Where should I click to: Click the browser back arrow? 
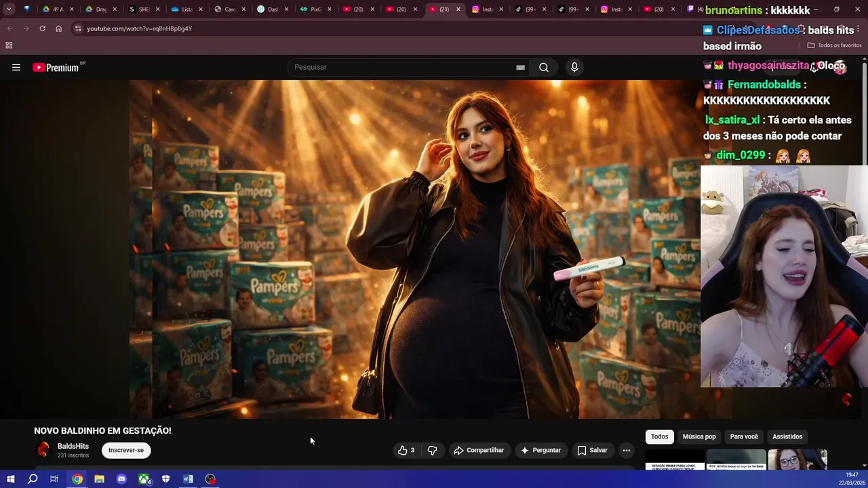(9, 28)
